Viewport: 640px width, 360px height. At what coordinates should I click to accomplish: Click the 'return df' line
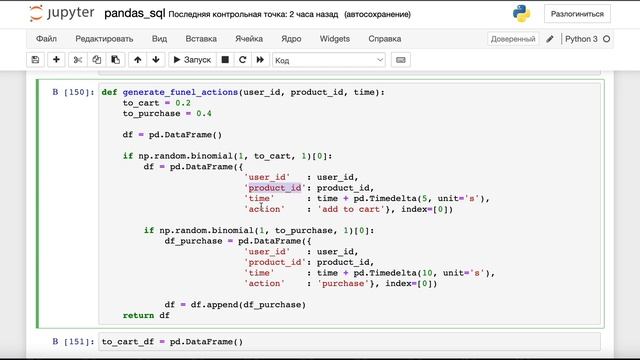click(x=146, y=315)
